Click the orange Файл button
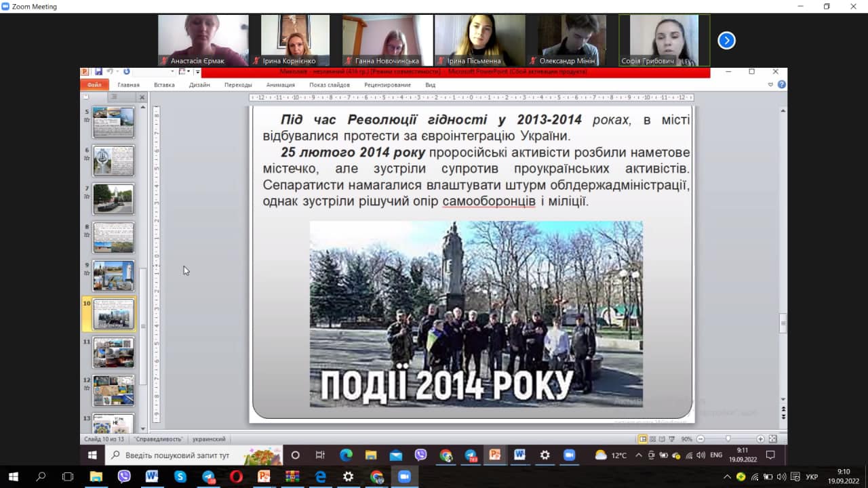The image size is (868, 488). pyautogui.click(x=94, y=85)
